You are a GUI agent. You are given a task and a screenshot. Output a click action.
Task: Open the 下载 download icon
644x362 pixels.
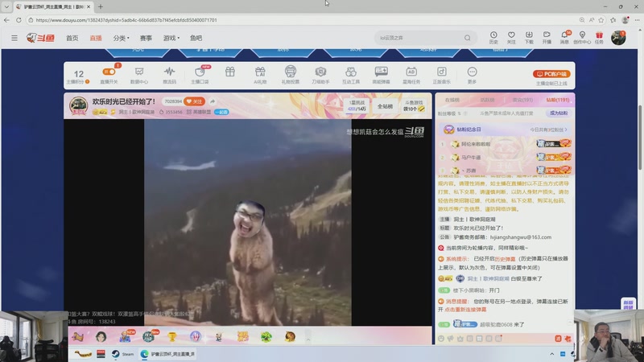[x=529, y=37]
